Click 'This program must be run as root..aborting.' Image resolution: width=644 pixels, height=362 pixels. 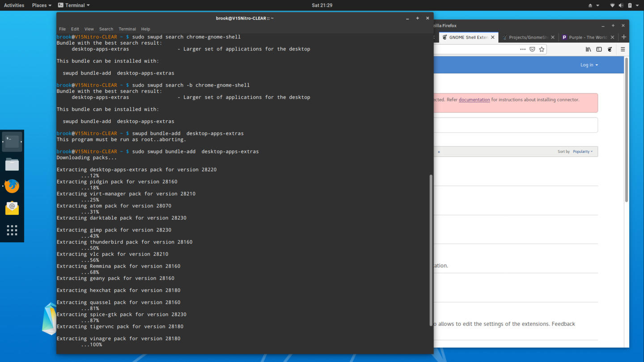(x=122, y=139)
